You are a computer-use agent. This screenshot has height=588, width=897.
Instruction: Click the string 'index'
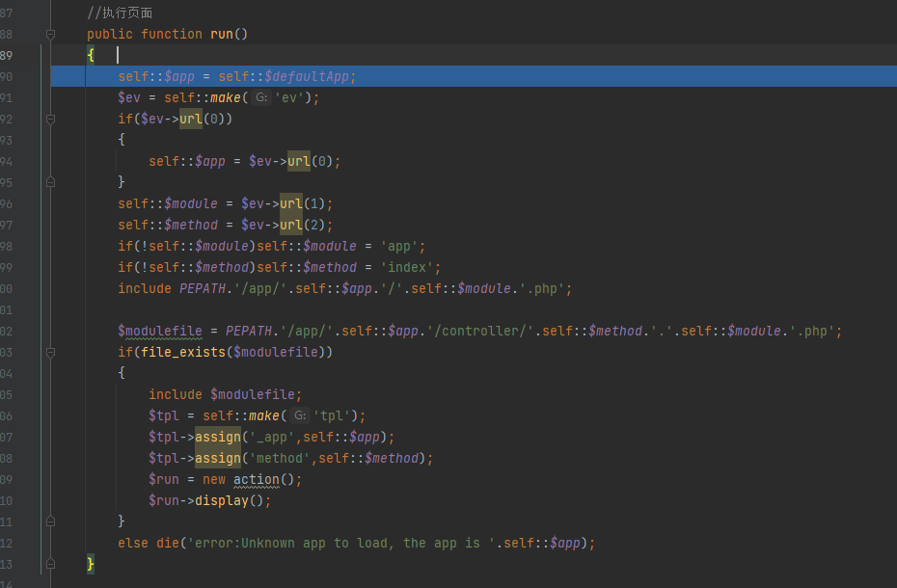[407, 268]
